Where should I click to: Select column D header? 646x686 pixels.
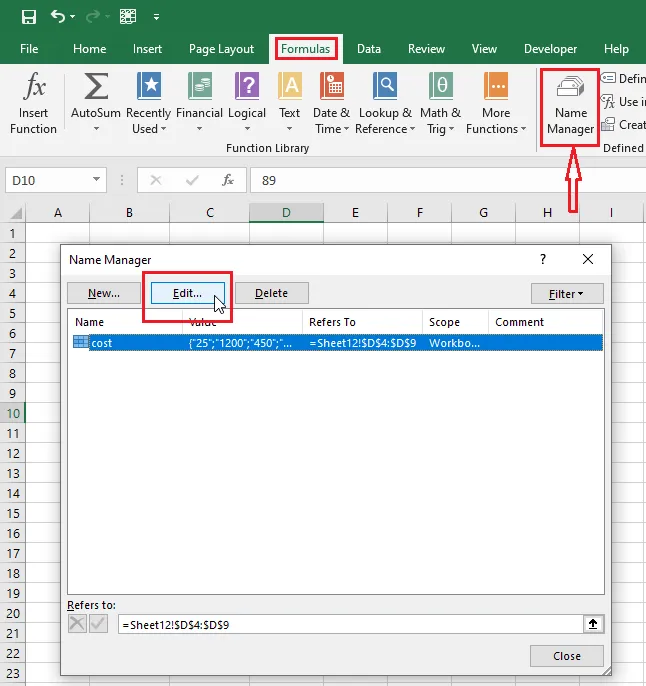pyautogui.click(x=286, y=213)
